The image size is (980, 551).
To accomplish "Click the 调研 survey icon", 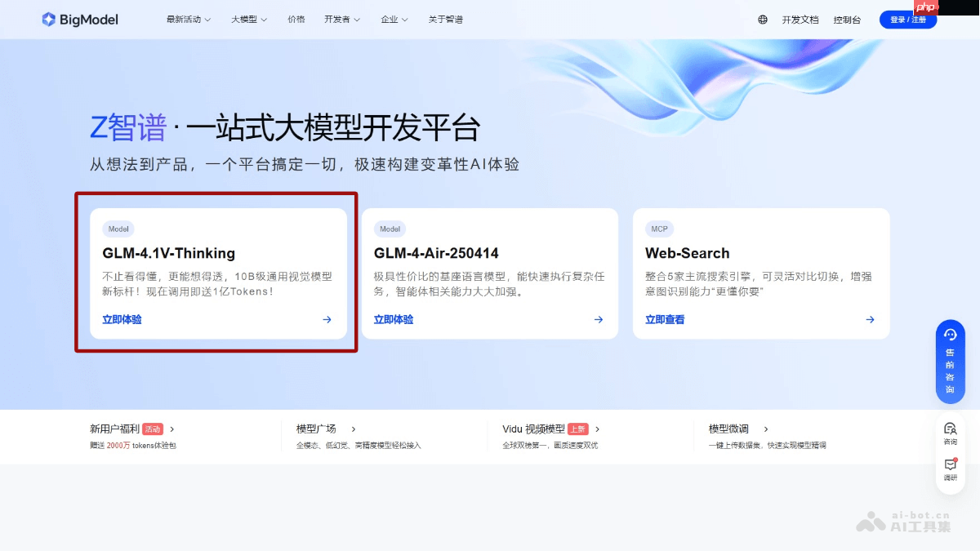I will (951, 469).
